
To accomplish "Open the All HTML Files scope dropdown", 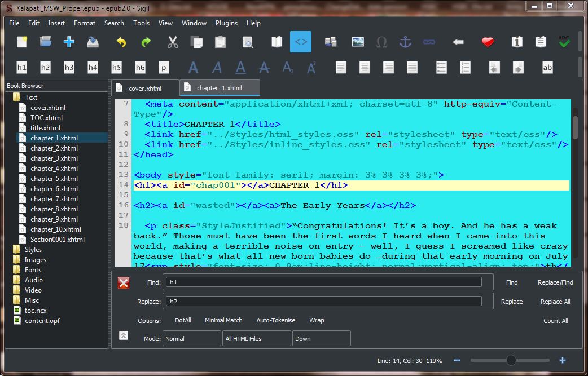I will [257, 339].
